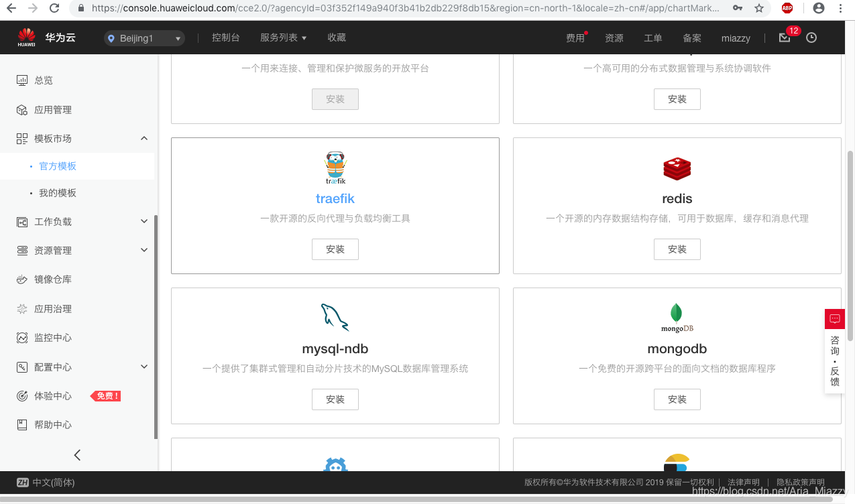
Task: Click the browser back arrow
Action: (13, 8)
